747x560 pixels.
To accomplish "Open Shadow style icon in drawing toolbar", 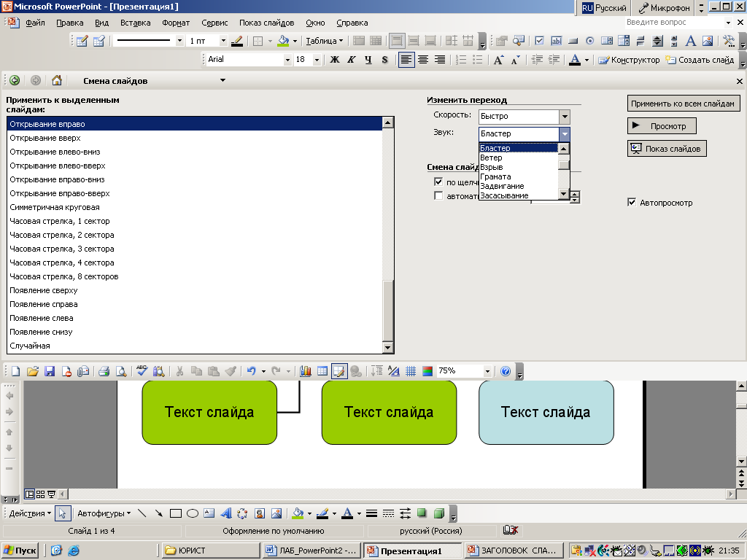I will tap(422, 513).
